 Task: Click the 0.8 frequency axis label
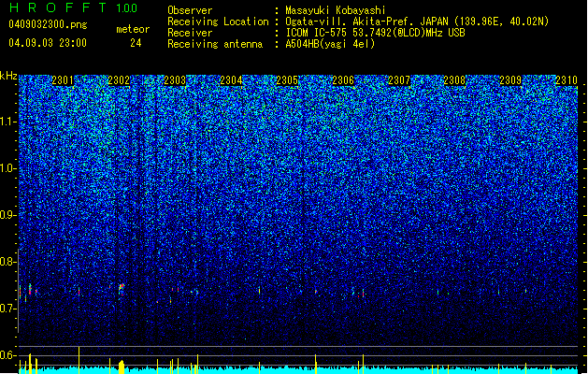tap(7, 262)
